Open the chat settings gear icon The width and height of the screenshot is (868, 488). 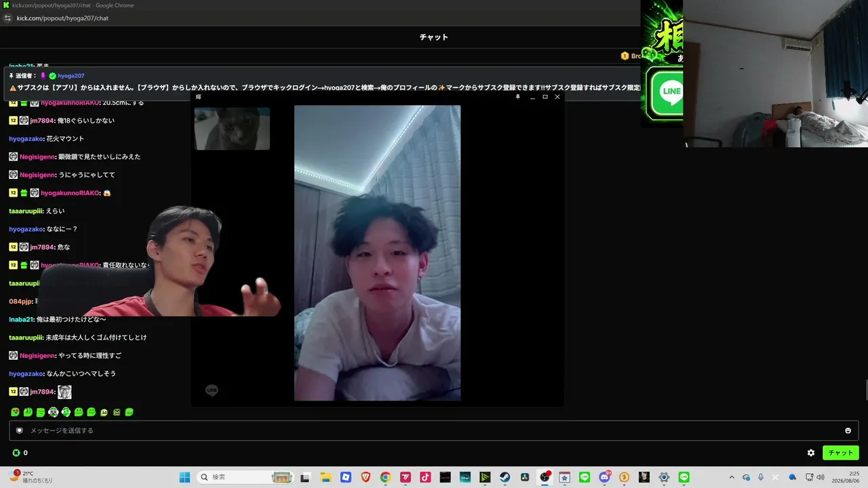click(x=811, y=453)
